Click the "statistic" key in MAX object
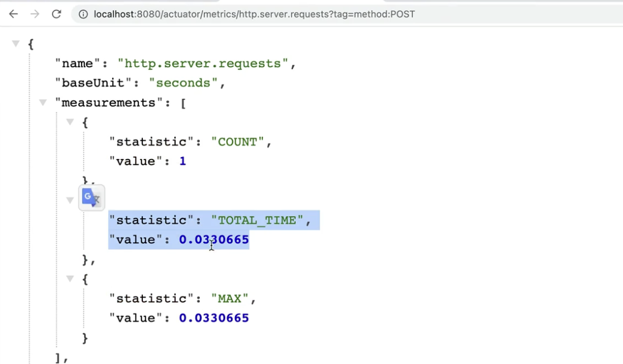The height and width of the screenshot is (364, 623). [x=151, y=299]
